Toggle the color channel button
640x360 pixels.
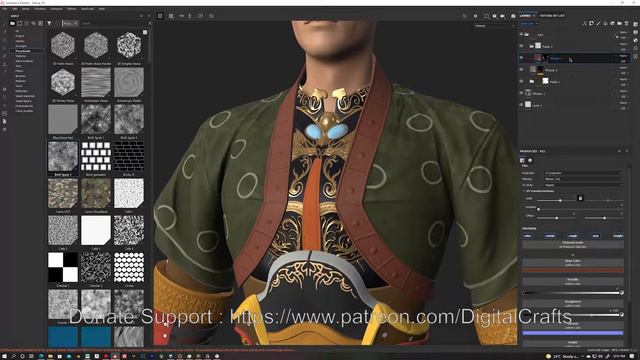point(527,236)
